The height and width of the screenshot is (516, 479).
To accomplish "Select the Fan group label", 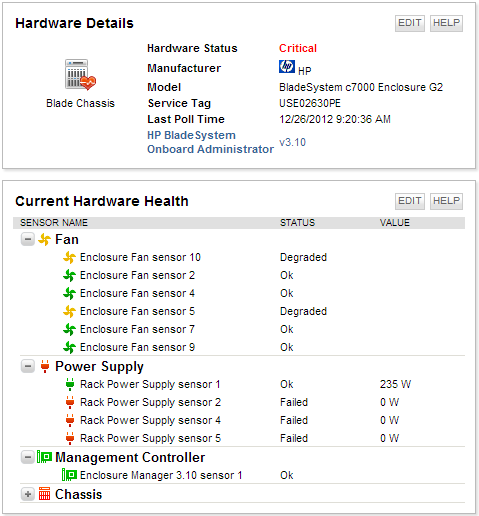I will (67, 239).
